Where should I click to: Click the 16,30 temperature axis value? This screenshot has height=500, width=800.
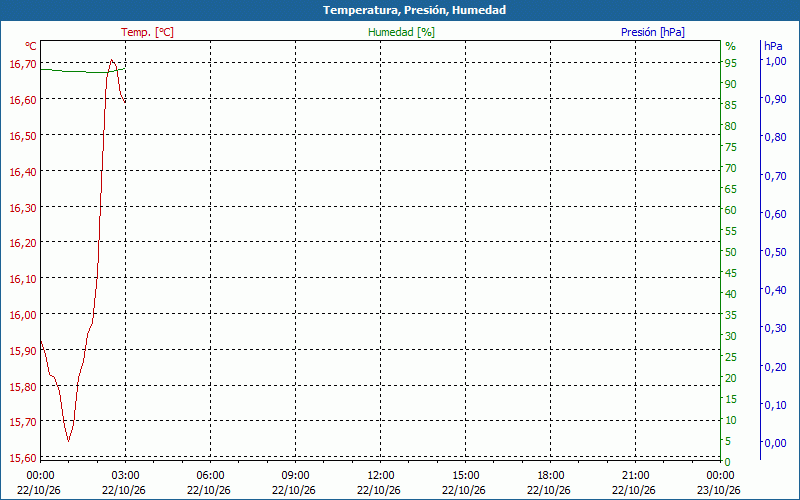[x=23, y=208]
